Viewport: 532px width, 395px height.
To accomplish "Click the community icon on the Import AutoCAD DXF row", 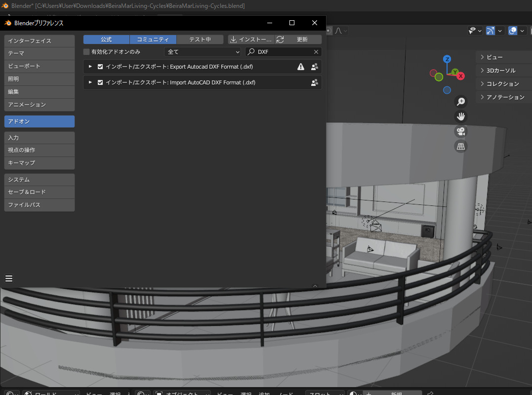I will [x=315, y=82].
